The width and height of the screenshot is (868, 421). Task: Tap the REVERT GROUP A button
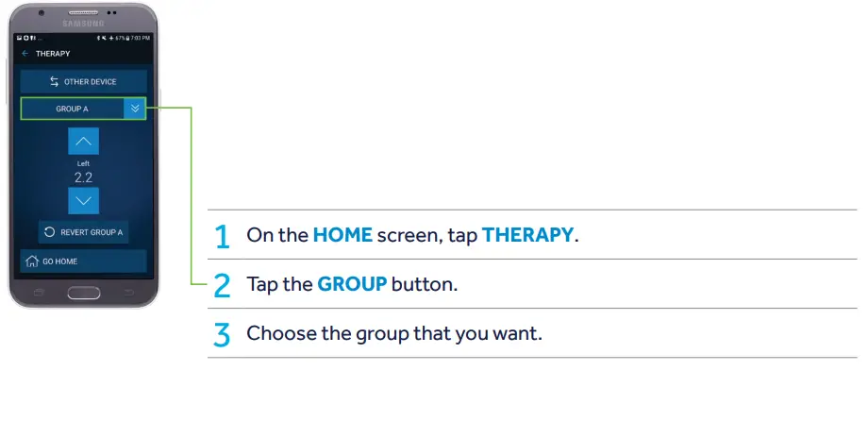coord(83,232)
